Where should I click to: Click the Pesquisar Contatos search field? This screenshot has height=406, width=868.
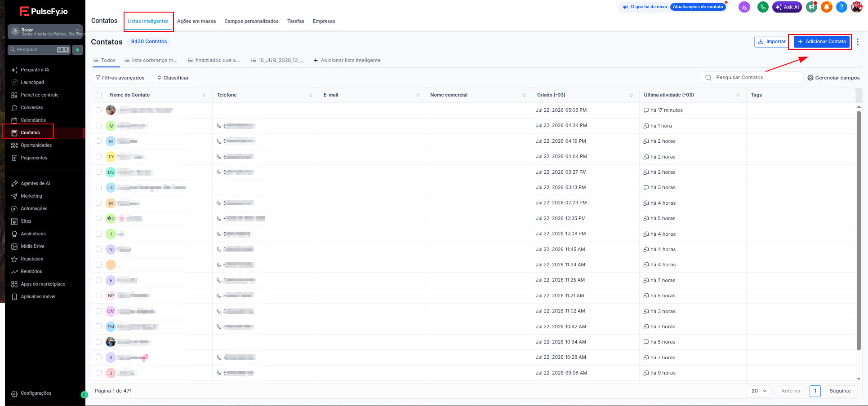point(752,77)
